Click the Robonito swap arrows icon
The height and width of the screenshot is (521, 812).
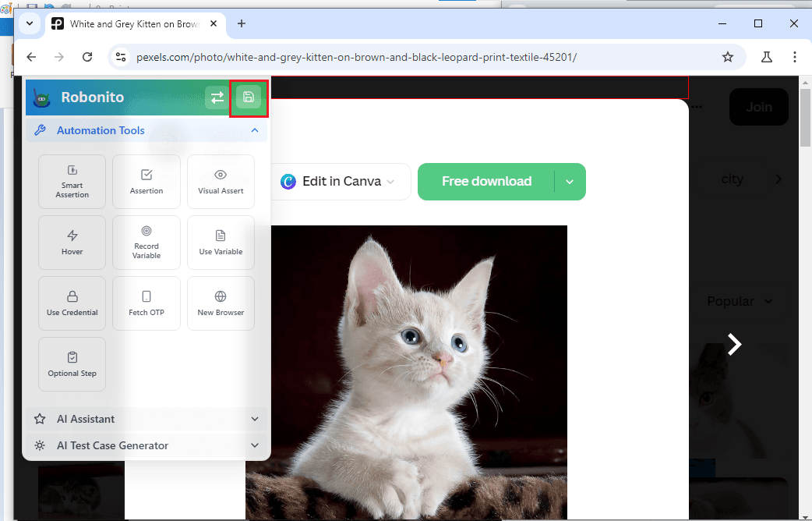click(x=217, y=97)
